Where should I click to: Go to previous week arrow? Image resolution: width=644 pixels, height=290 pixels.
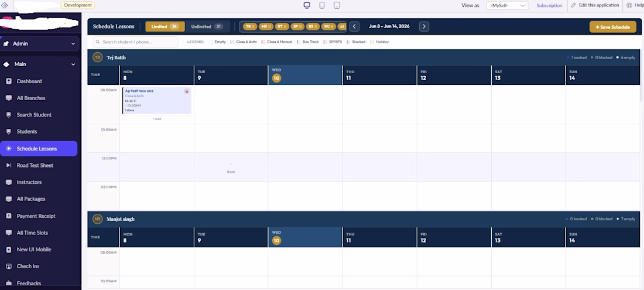click(354, 26)
